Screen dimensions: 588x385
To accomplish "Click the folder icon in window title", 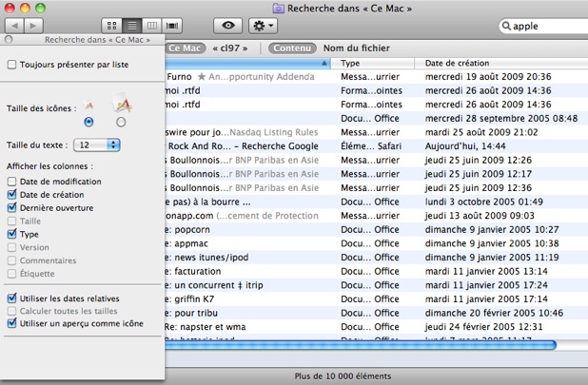I will pos(278,9).
